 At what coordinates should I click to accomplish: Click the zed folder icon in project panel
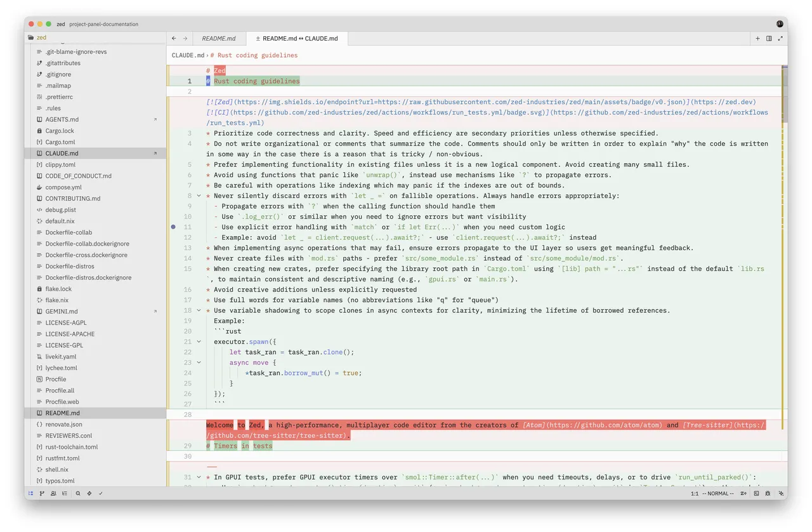(x=30, y=37)
